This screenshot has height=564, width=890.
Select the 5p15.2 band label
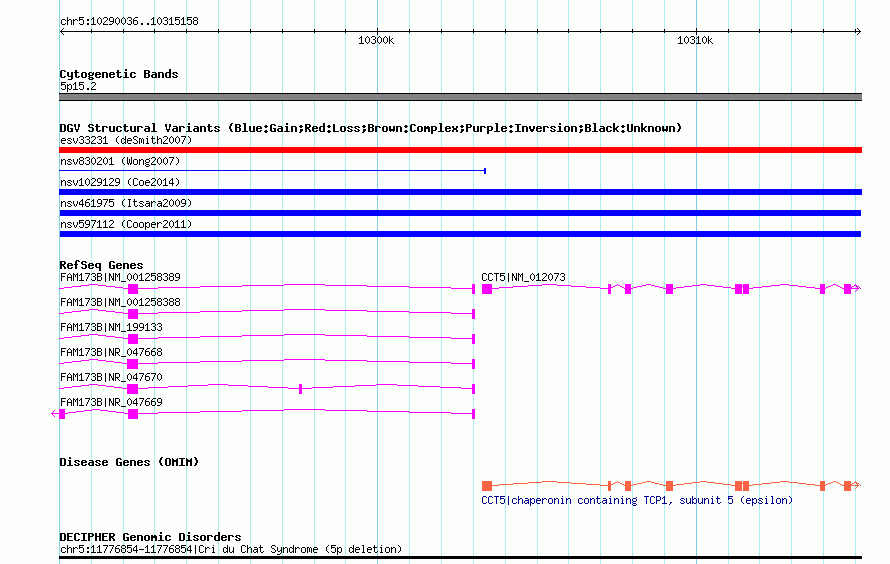pyautogui.click(x=78, y=86)
